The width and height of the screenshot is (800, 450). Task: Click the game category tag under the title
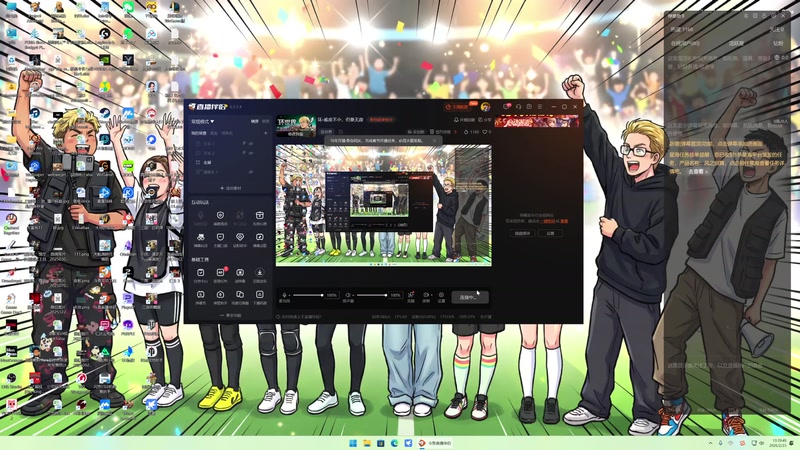pos(327,132)
